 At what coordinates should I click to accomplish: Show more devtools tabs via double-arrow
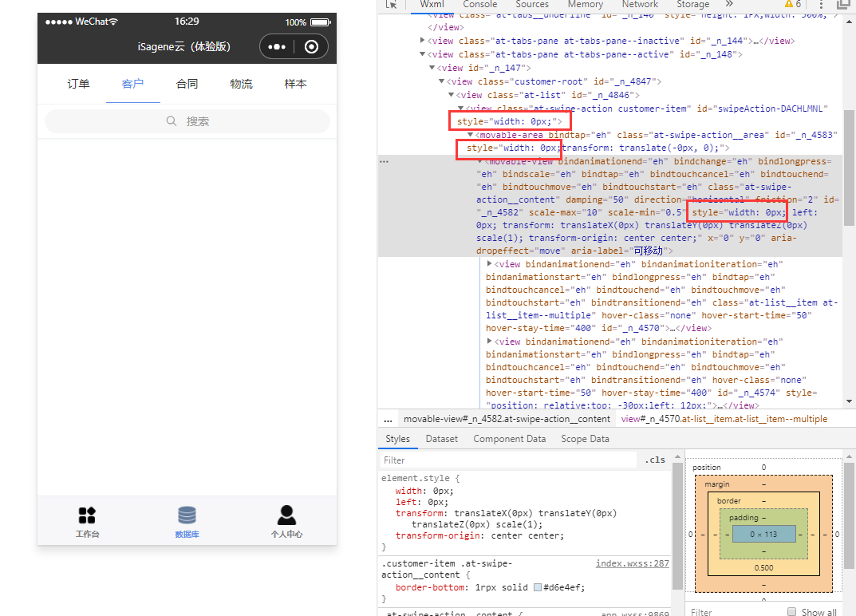click(729, 4)
